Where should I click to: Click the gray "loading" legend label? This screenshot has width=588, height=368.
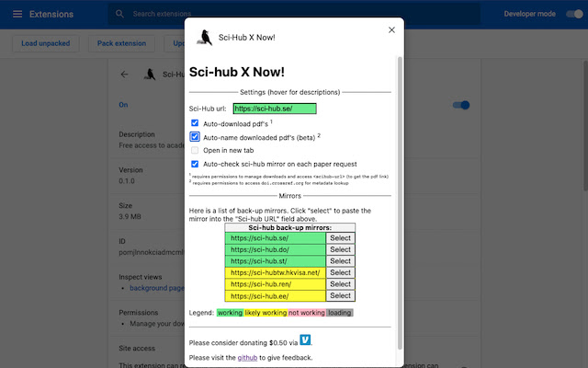pos(339,313)
